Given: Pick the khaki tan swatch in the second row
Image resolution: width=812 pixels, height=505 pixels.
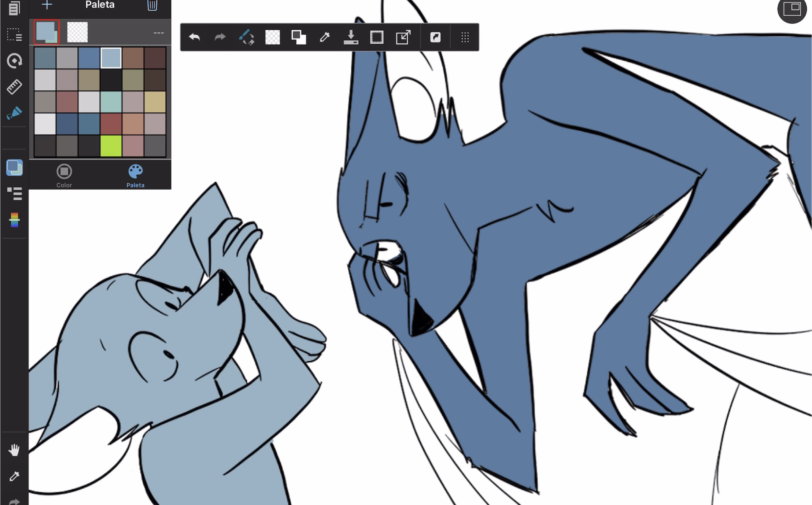Looking at the screenshot, I should click(x=89, y=80).
